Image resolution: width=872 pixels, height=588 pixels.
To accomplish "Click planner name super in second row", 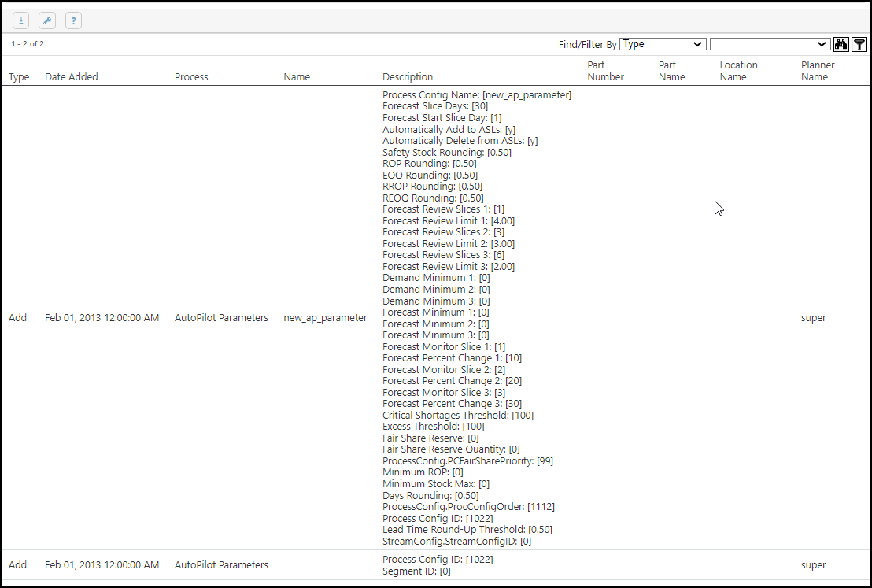I will click(x=814, y=565).
